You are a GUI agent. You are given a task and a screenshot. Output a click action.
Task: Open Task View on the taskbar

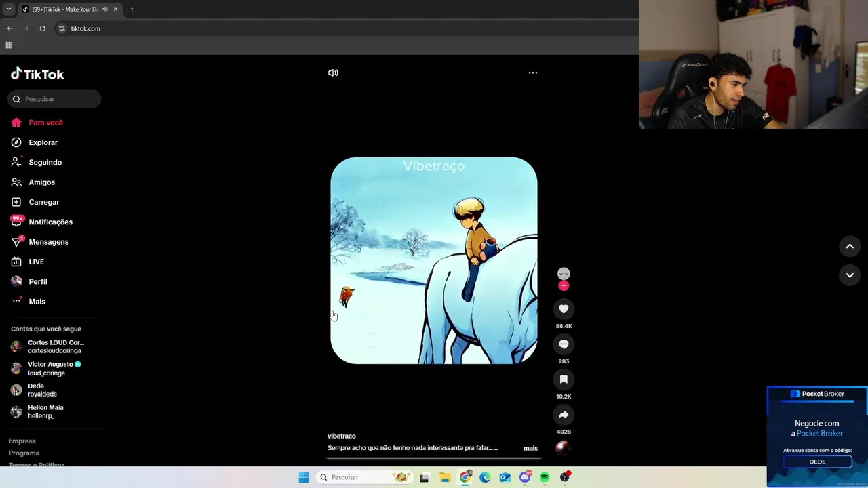tap(425, 477)
